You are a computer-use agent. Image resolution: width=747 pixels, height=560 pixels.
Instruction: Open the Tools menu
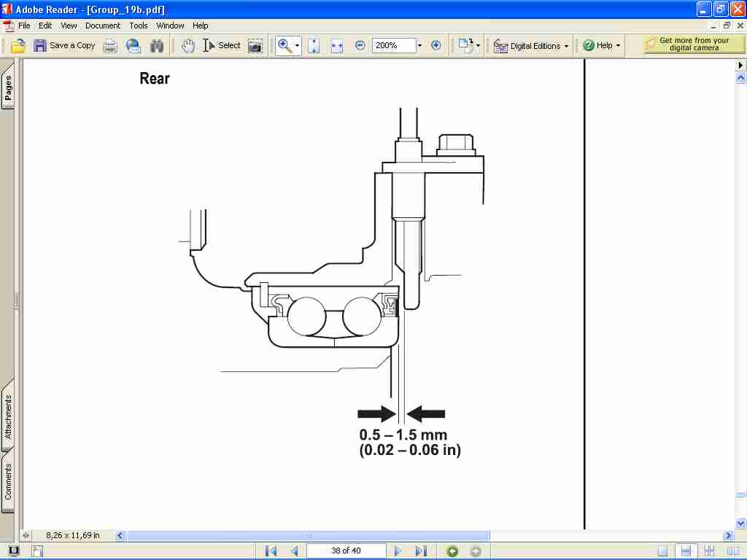(x=138, y=26)
